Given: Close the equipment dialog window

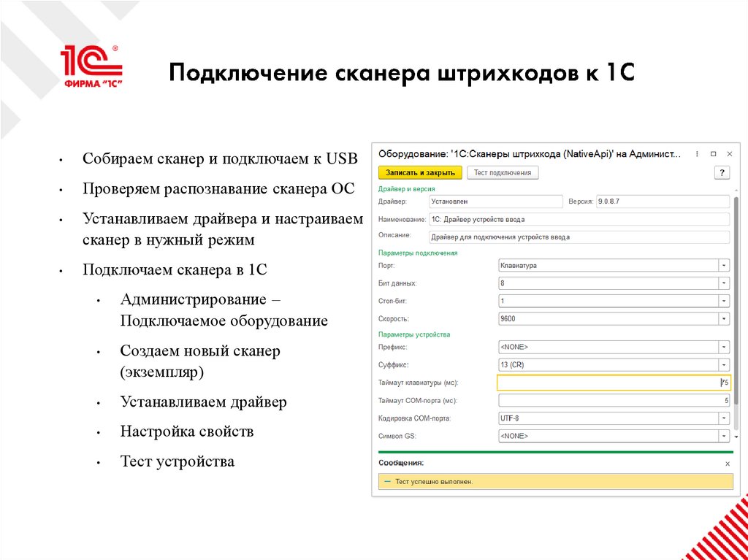Looking at the screenshot, I should tap(730, 154).
